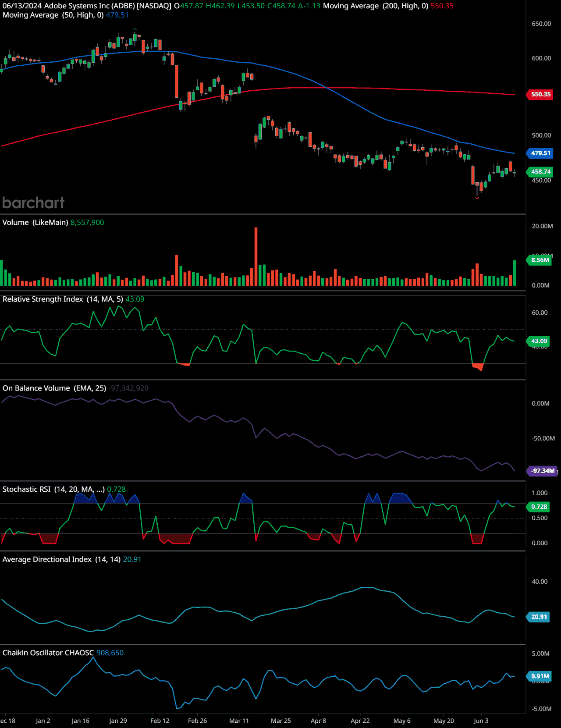This screenshot has height=728, width=561.
Task: Click the blue 479.51 tag on the price axis
Action: pyautogui.click(x=540, y=153)
